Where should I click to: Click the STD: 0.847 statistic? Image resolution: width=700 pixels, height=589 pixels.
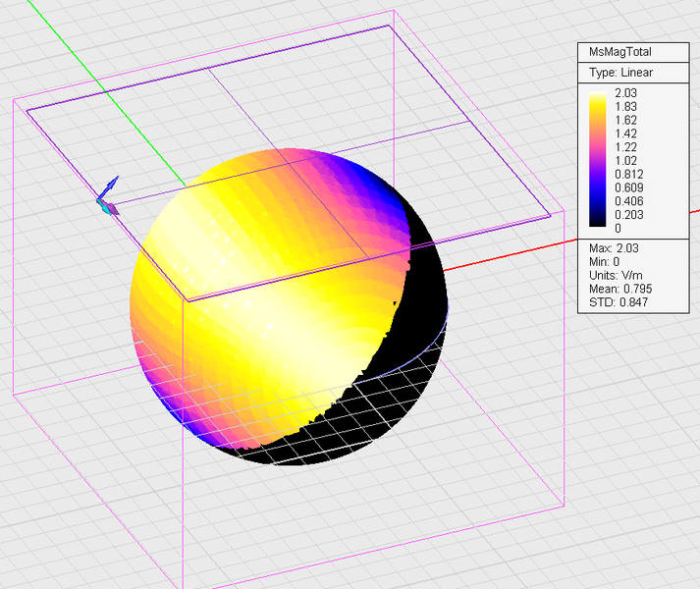[619, 302]
